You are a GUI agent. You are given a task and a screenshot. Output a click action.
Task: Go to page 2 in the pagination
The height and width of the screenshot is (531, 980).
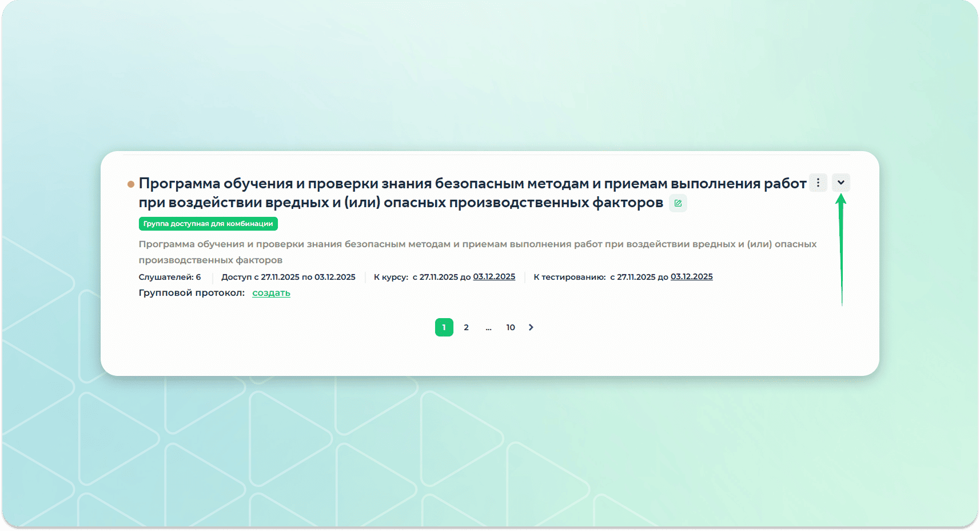pos(466,327)
